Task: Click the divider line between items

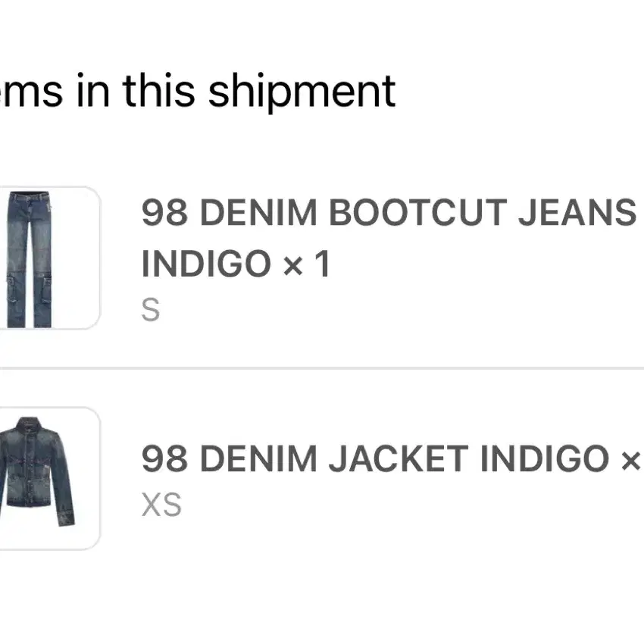Action: click(322, 368)
